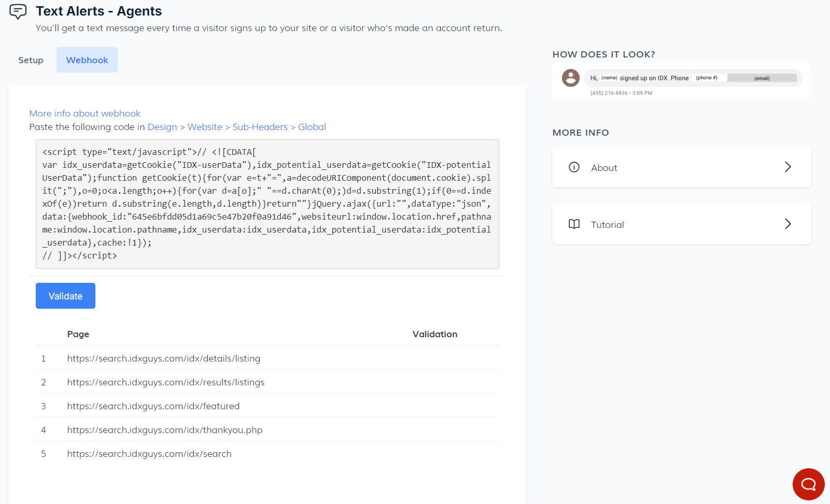
Task: Switch to the Setup tab
Action: pyautogui.click(x=31, y=60)
